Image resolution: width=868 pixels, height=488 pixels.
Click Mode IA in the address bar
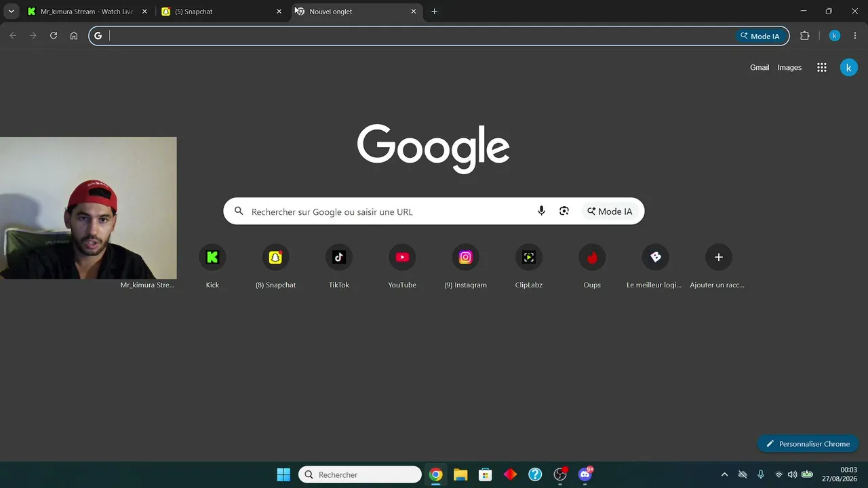point(760,36)
